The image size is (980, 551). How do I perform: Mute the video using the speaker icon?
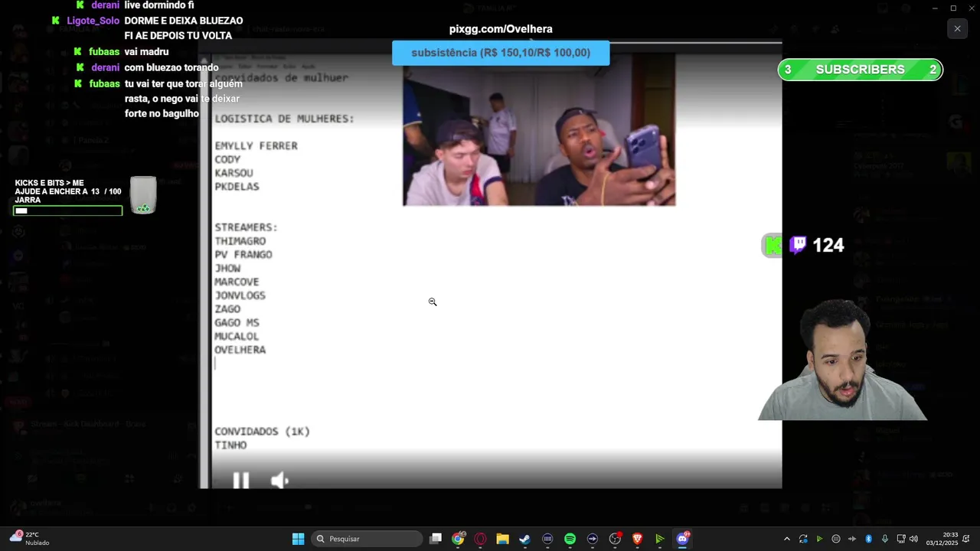279,481
